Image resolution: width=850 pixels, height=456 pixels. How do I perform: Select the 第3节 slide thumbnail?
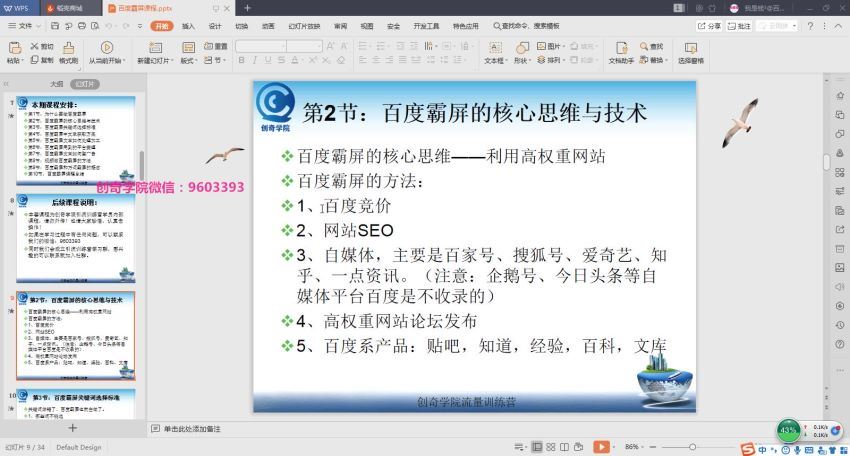[76, 404]
